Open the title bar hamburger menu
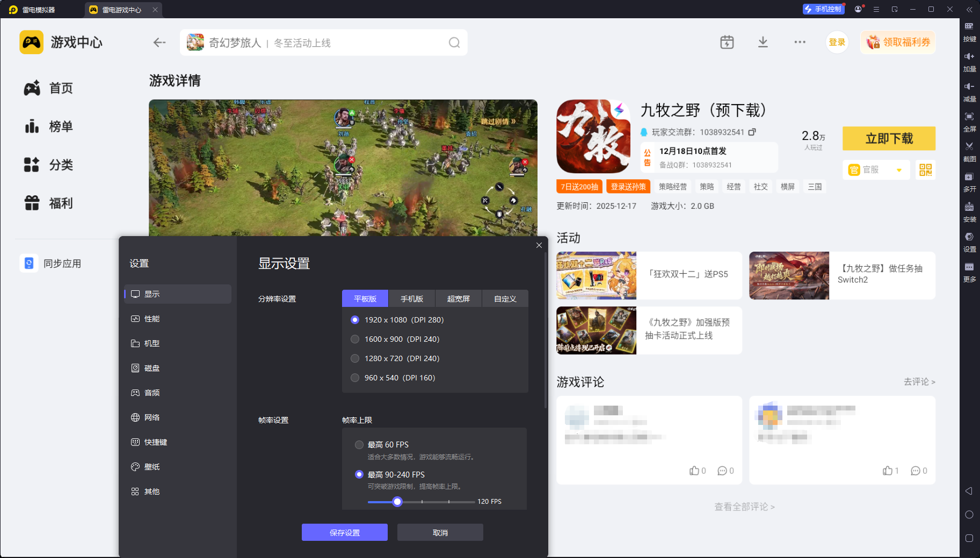 coord(876,9)
